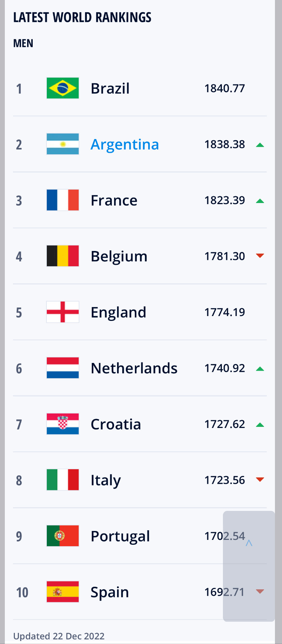
Task: Click Italy's red down-arrow indicator
Action: (x=260, y=480)
